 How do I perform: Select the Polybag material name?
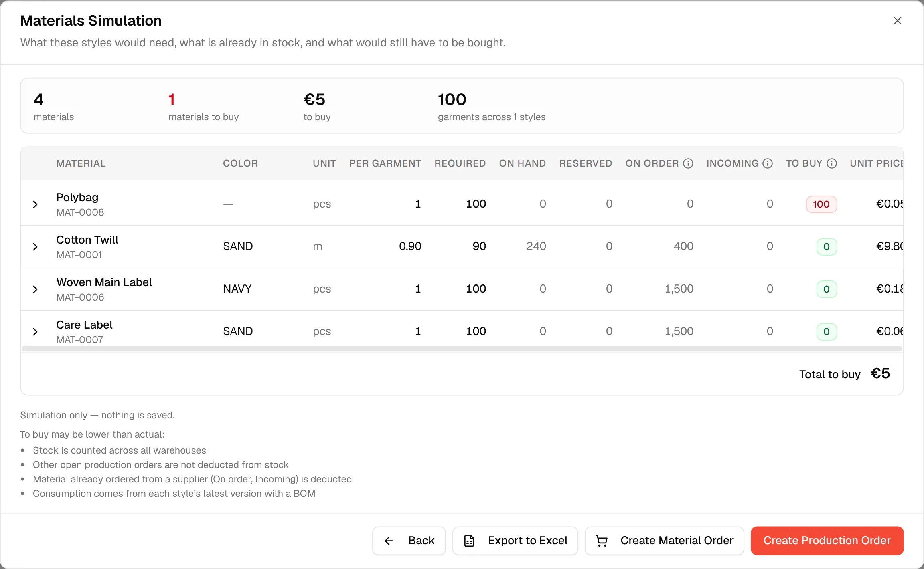pyautogui.click(x=77, y=198)
